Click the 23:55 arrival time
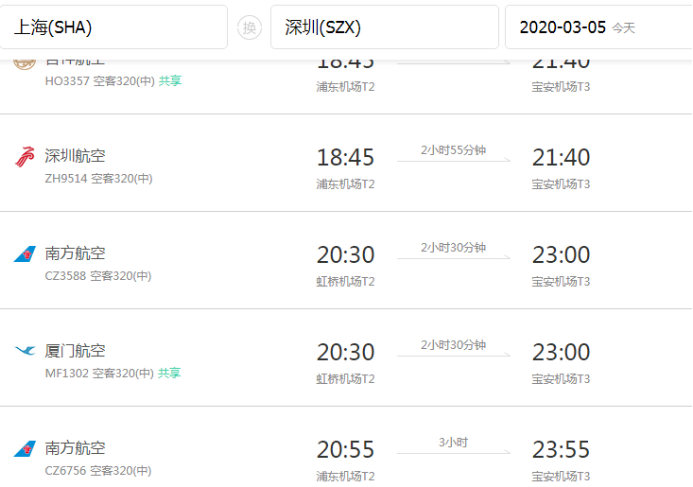 pos(561,450)
